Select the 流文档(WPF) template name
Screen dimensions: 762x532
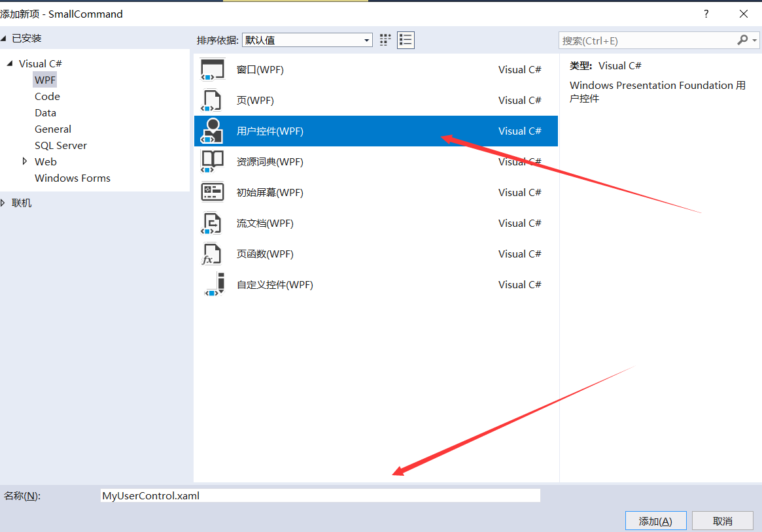tap(265, 224)
